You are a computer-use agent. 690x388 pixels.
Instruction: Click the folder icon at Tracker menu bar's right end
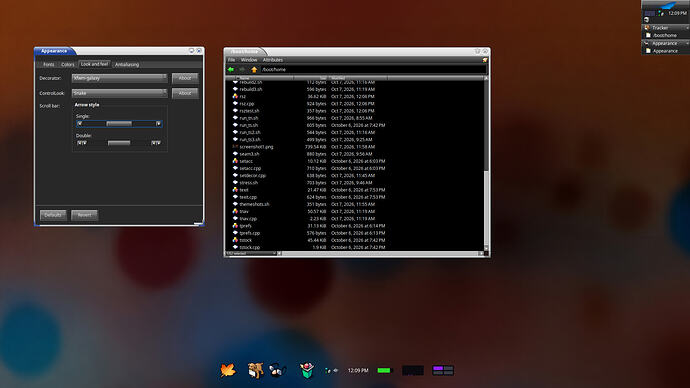484,60
